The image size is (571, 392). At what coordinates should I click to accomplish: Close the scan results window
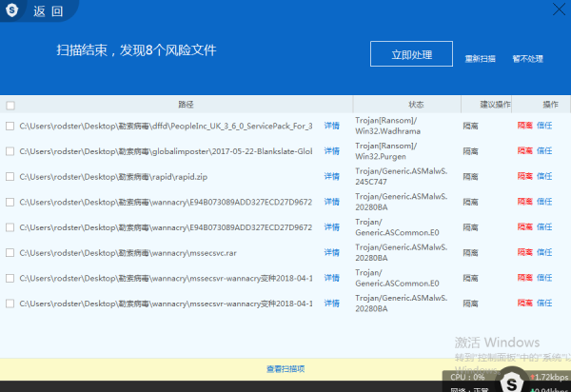[x=559, y=9]
